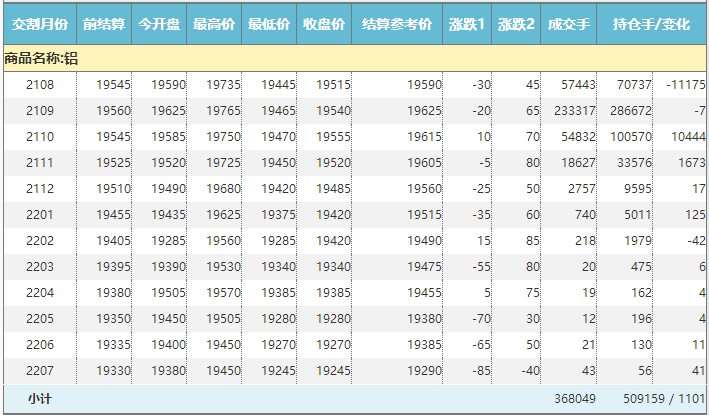Select the 最低价 column header
Viewport: 709px width, 415px height.
[x=269, y=23]
